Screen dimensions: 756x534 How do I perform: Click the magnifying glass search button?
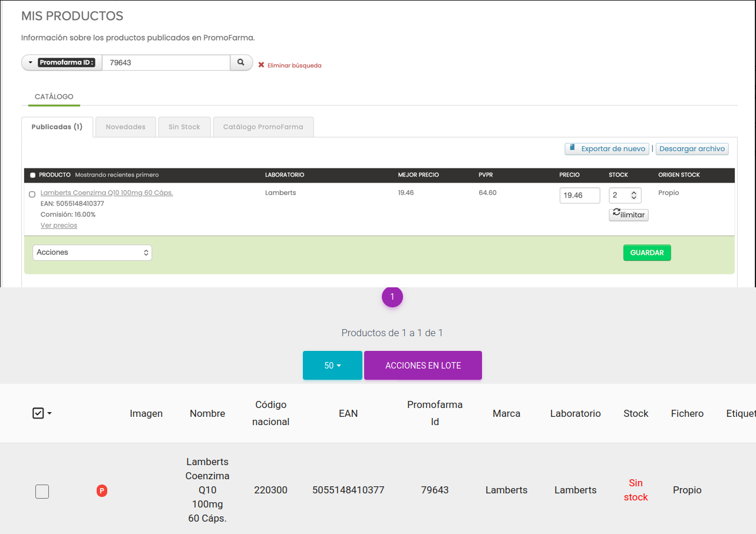coord(241,62)
